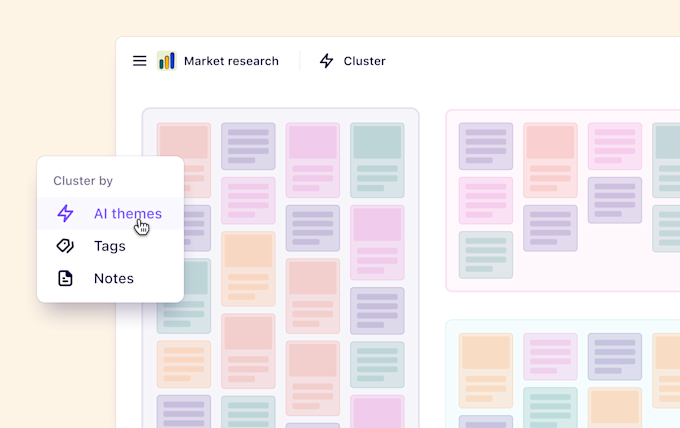Click the purple lightning icon next to AI themes
680x428 pixels.
pyautogui.click(x=65, y=213)
